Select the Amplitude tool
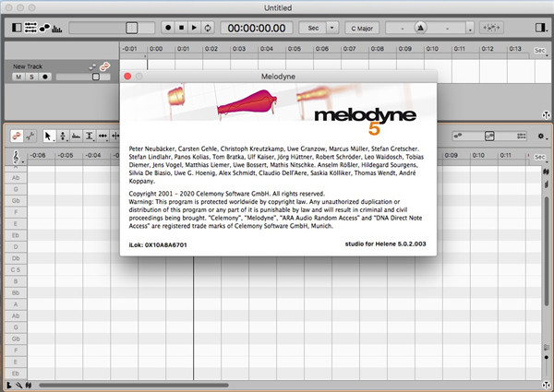This screenshot has height=392, width=554. point(90,136)
